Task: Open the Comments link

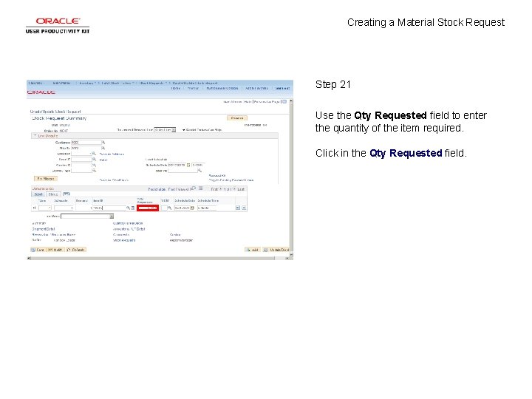Action: (121, 234)
